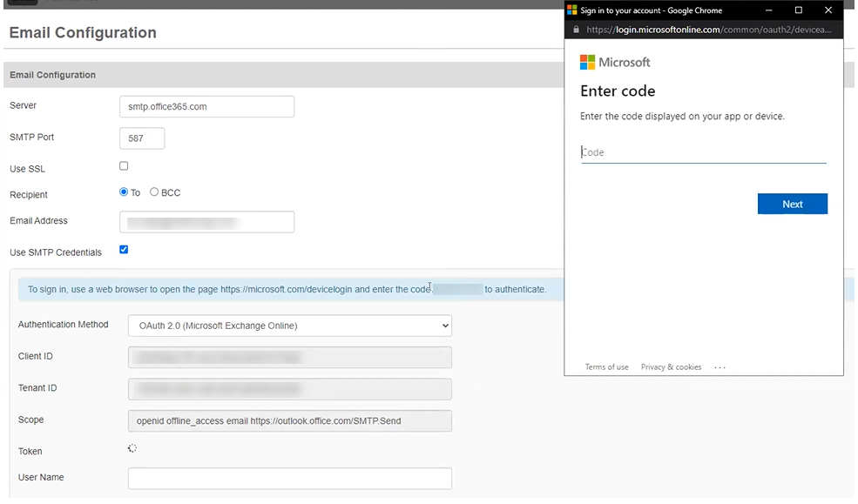Click the padlock icon in the address bar
Image resolution: width=858 pixels, height=504 pixels.
tap(575, 27)
